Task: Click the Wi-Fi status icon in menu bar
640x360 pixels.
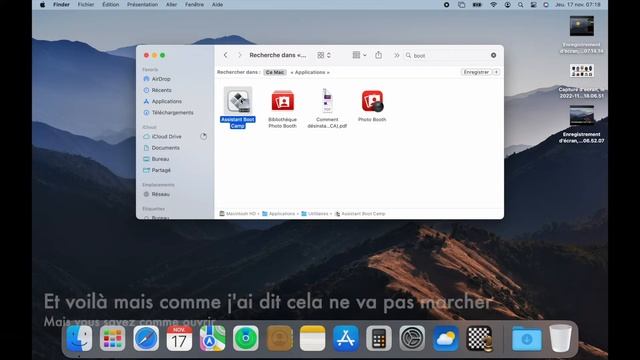Action: (493, 4)
